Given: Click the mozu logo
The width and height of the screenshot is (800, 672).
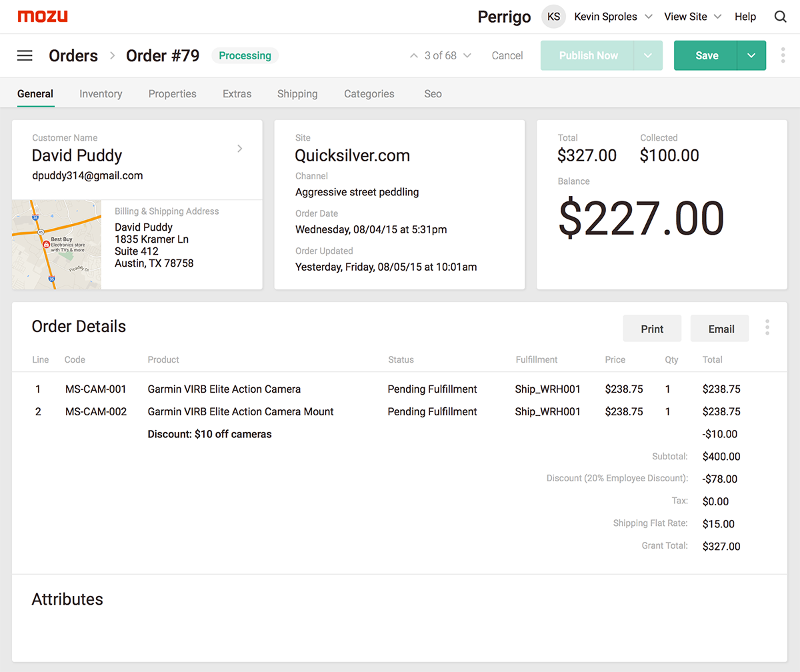Looking at the screenshot, I should [43, 17].
